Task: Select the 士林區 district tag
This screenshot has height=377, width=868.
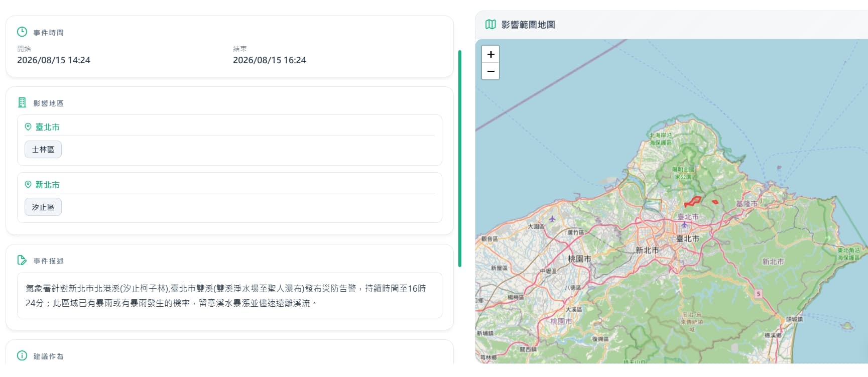Action: pyautogui.click(x=43, y=150)
